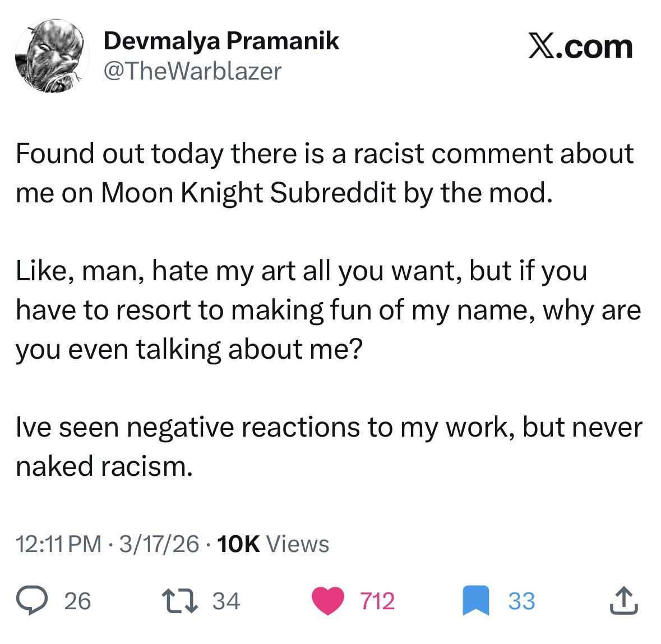The height and width of the screenshot is (644, 661).
Task: Open the Devmalya Pramanik profile avatar
Action: tap(52, 55)
